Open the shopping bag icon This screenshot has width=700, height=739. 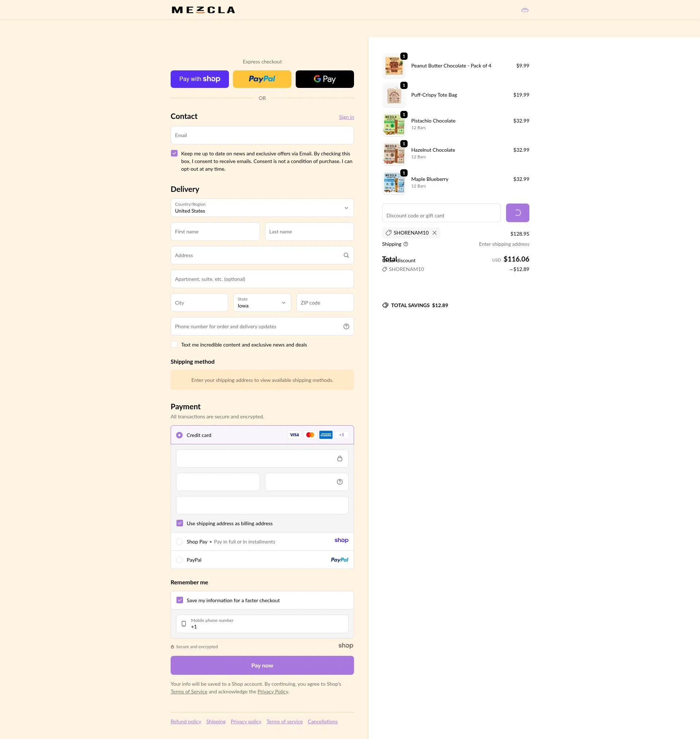click(x=525, y=10)
